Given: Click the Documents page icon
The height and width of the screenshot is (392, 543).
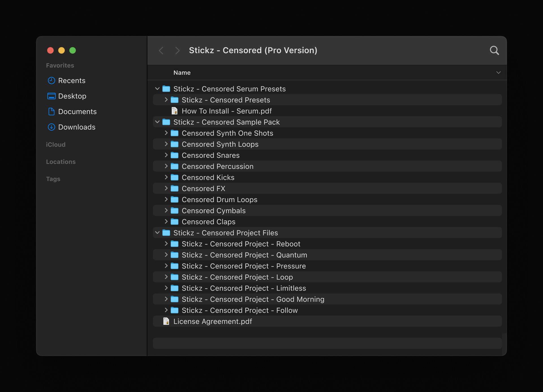Looking at the screenshot, I should point(51,112).
